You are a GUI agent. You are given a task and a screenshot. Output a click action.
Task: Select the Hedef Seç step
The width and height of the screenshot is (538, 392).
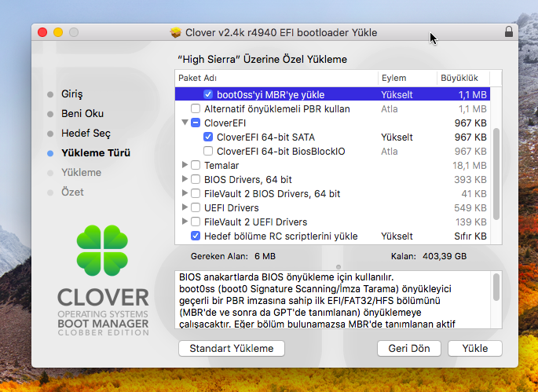point(86,134)
